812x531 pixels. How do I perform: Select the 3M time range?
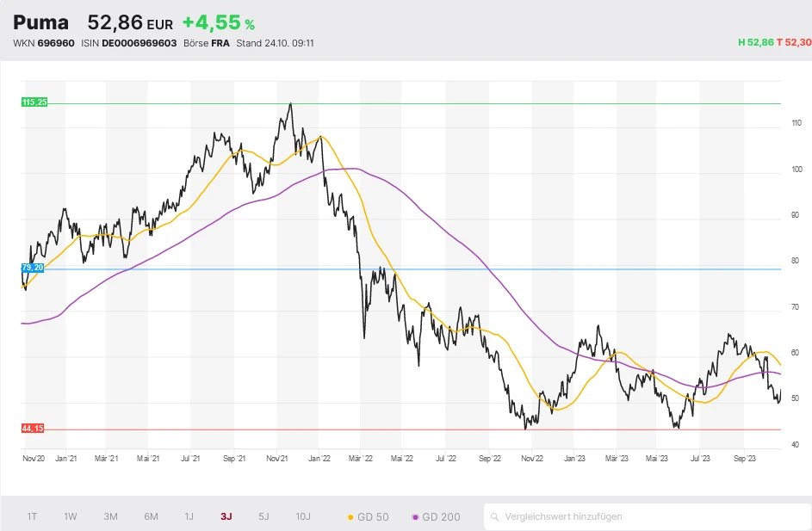110,517
